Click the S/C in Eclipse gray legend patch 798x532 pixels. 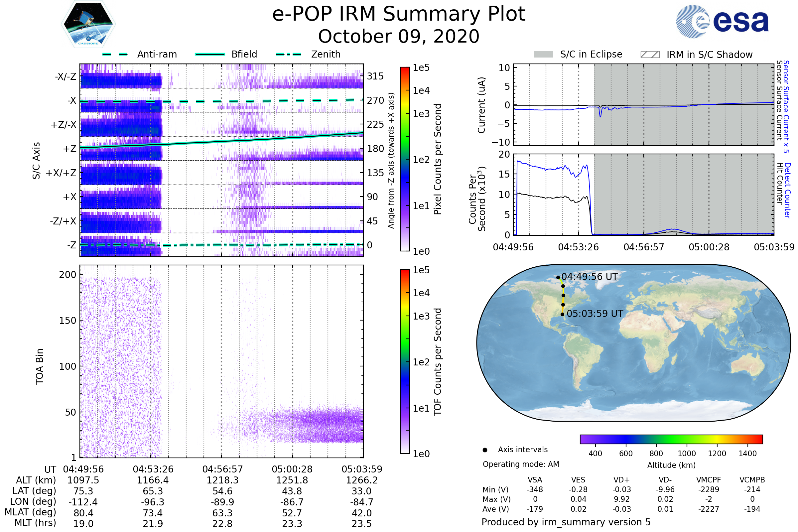(543, 55)
